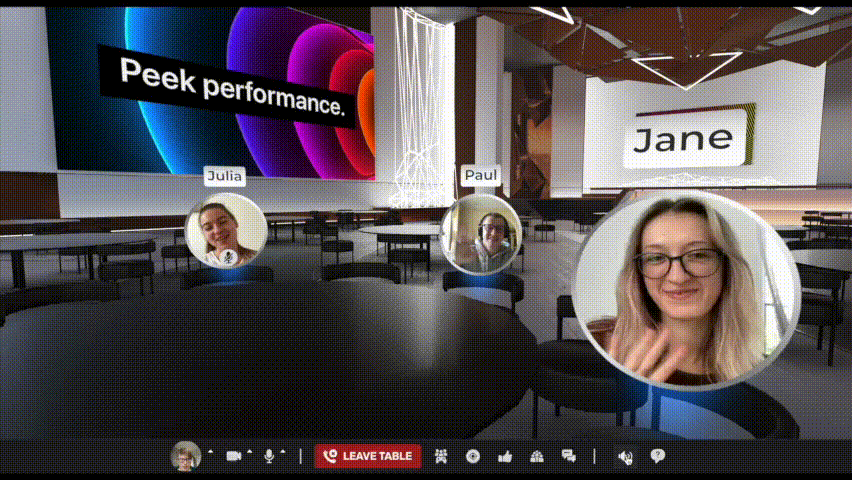Expand the microphone options arrow
This screenshot has width=852, height=480.
283,451
